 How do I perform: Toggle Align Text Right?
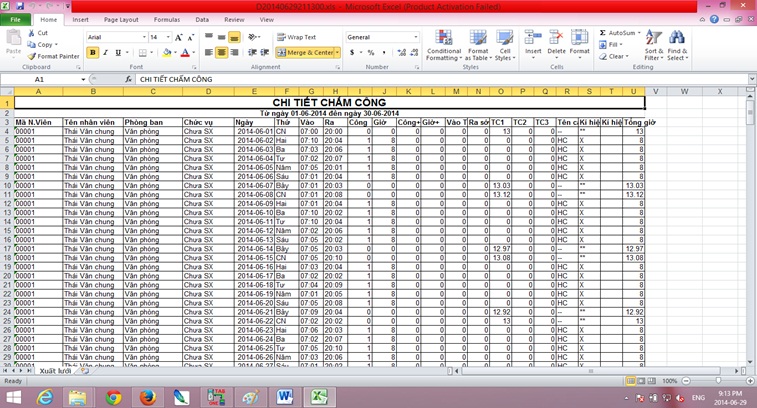pyautogui.click(x=234, y=52)
